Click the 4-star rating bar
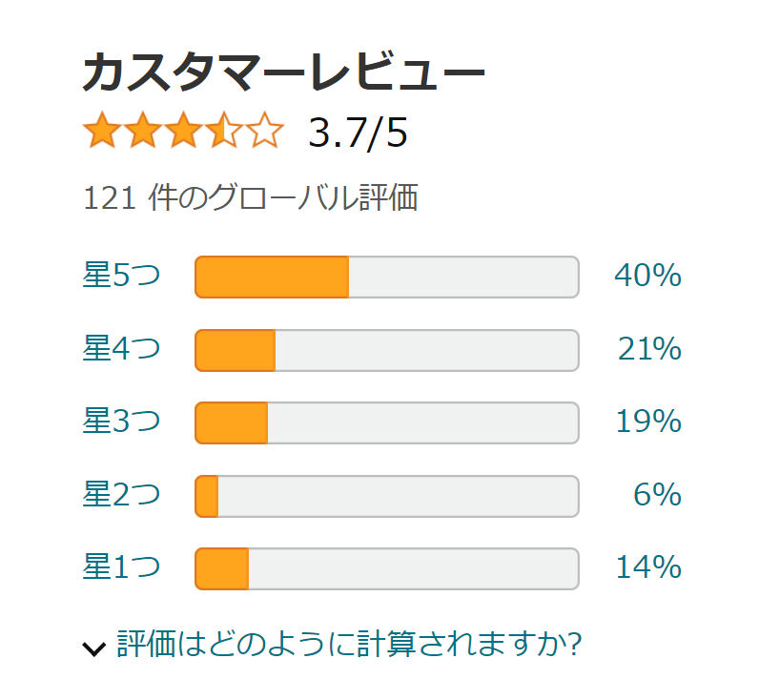This screenshot has height=700, width=759. tap(386, 350)
